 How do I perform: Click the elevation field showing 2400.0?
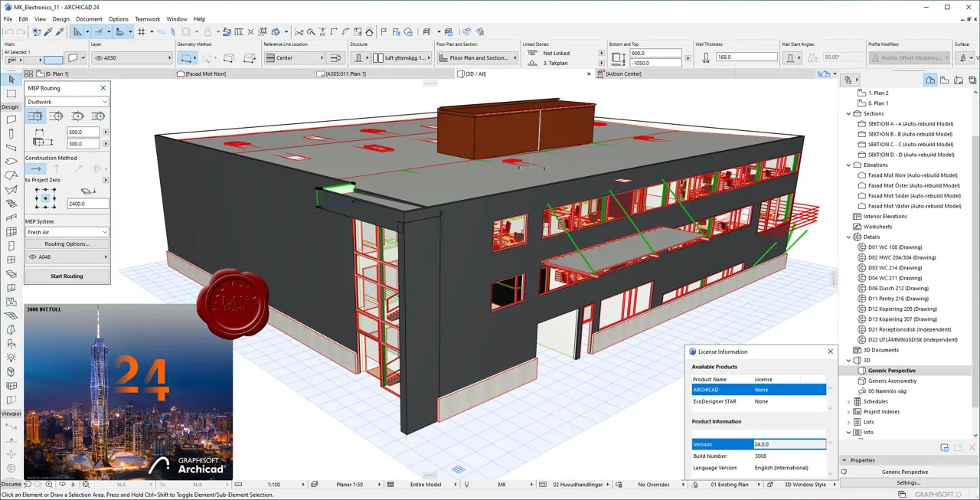88,204
